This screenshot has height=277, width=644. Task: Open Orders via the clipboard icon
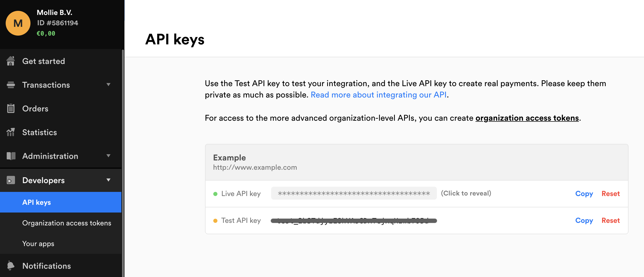[x=11, y=108]
